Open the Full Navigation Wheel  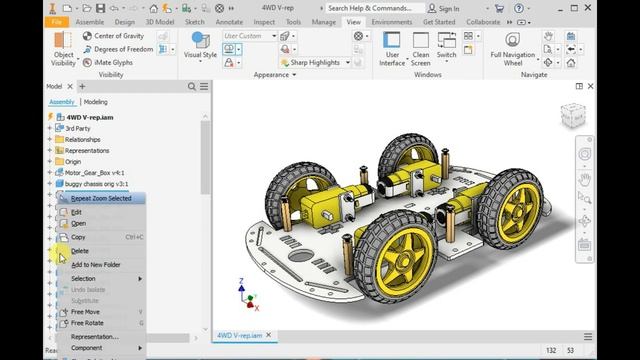click(x=513, y=49)
